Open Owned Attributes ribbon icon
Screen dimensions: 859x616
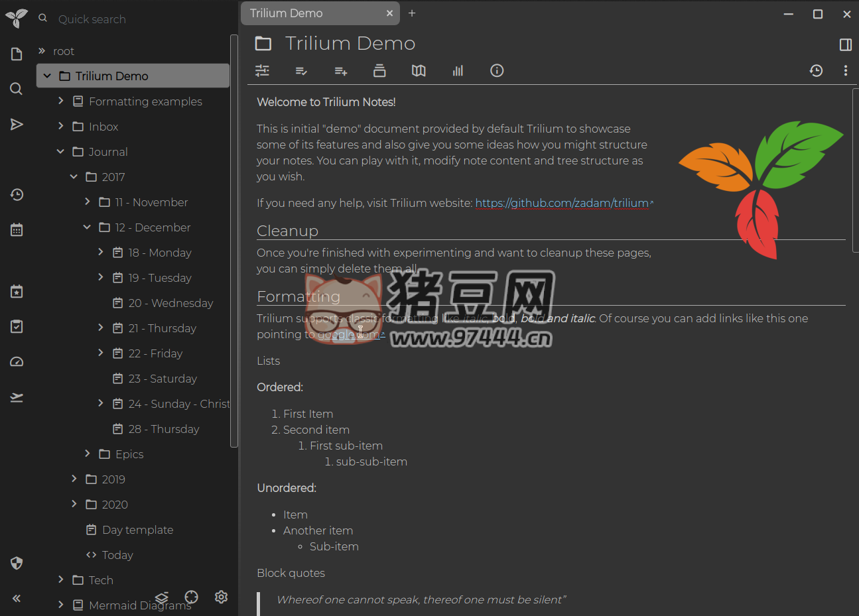point(301,70)
